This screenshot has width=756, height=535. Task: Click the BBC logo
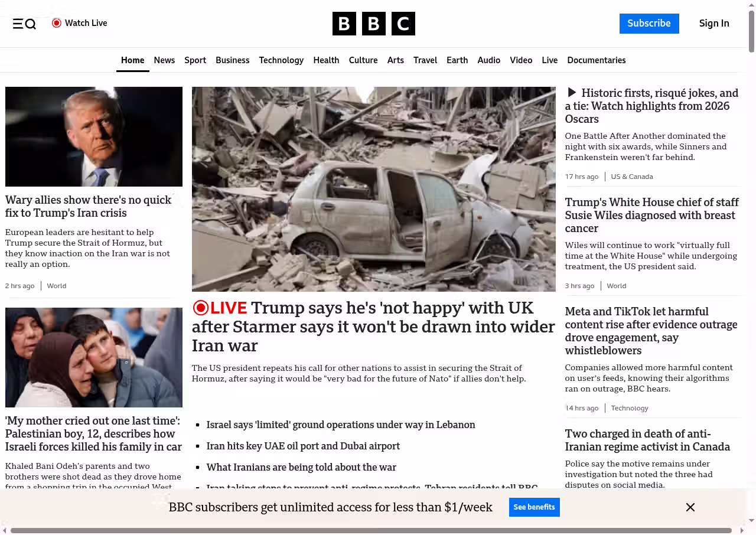coord(373,24)
